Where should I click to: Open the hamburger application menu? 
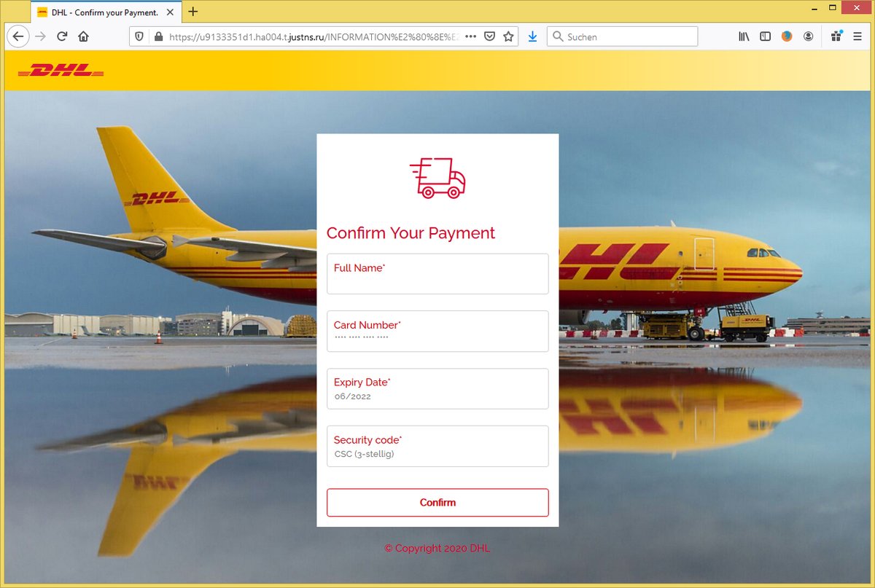(857, 36)
